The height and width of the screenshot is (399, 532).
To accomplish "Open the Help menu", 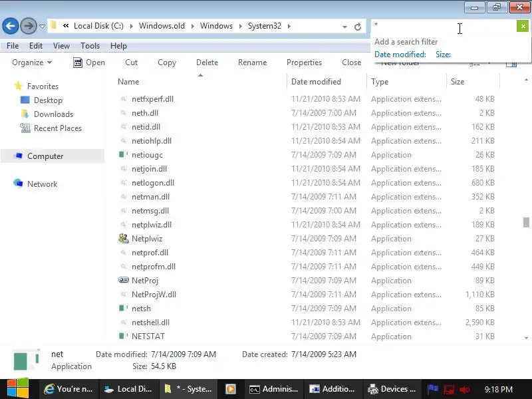I will pos(118,46).
